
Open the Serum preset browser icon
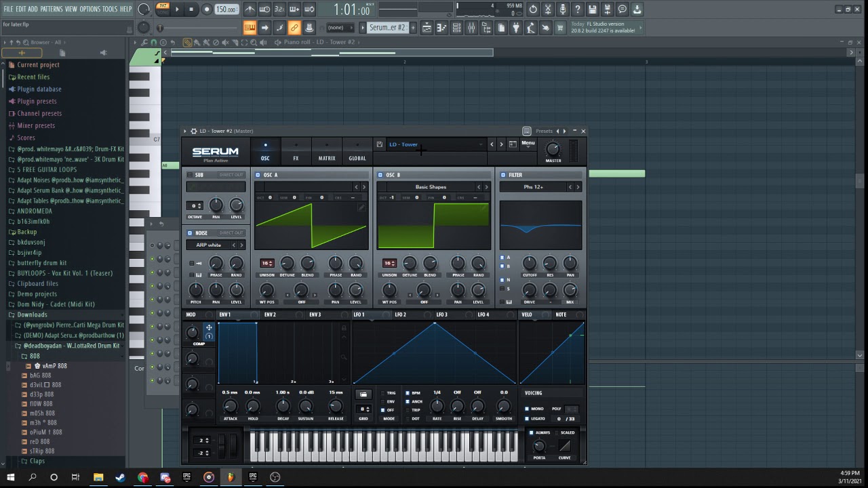[513, 144]
